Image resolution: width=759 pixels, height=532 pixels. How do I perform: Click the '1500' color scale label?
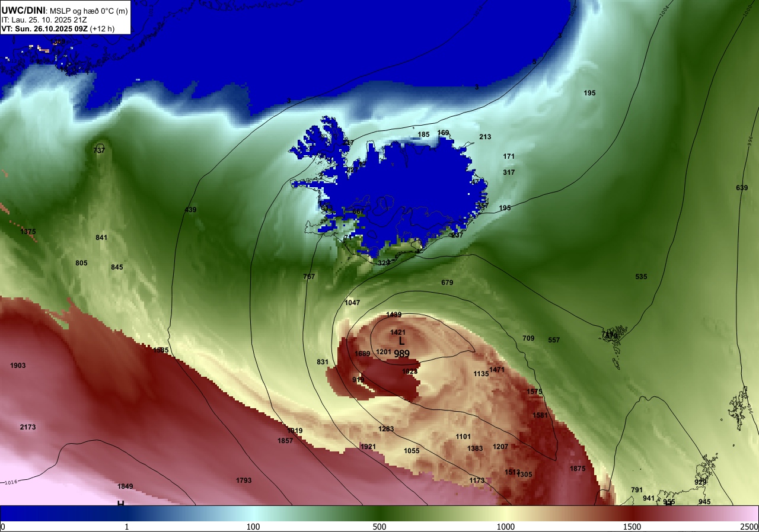632,527
